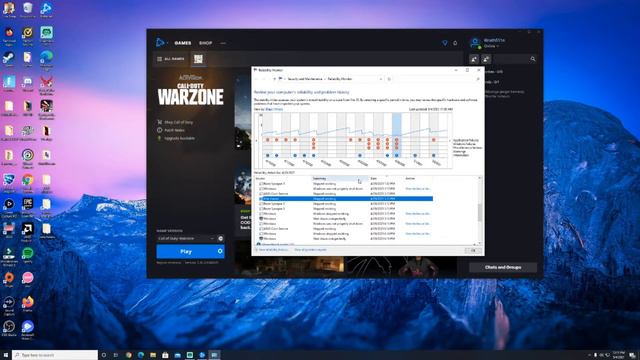Viewport: 640px width, 360px height.
Task: Open Microsoft Store from taskbar
Action: [165, 355]
